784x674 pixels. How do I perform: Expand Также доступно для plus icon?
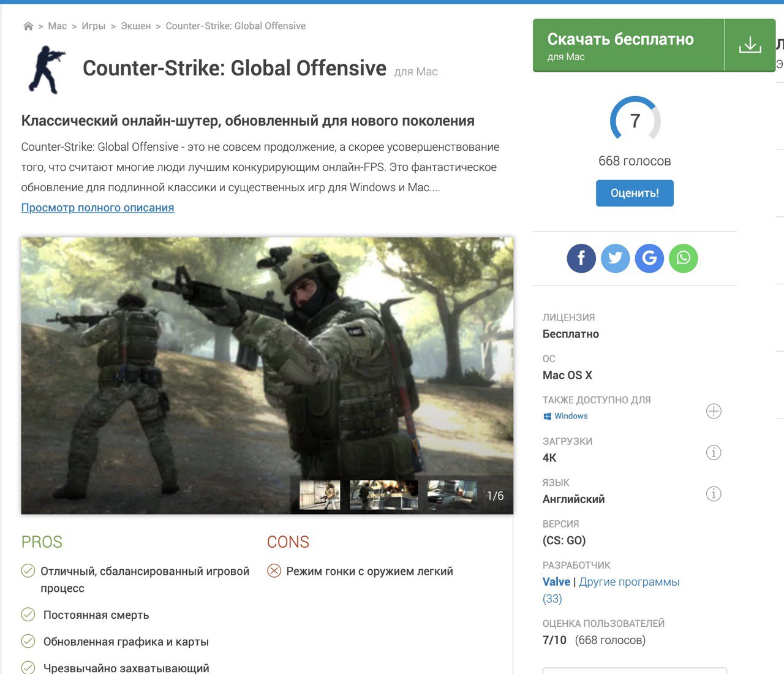(x=714, y=411)
